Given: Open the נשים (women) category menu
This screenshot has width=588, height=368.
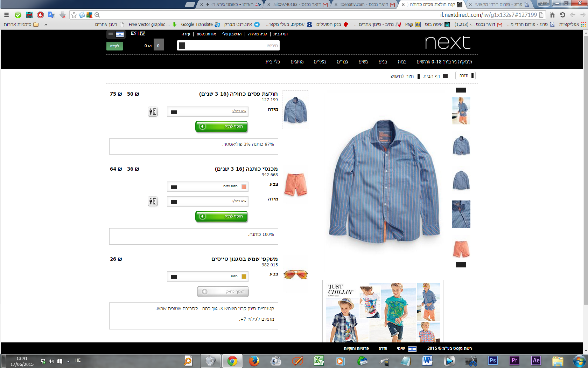Looking at the screenshot, I should 363,62.
